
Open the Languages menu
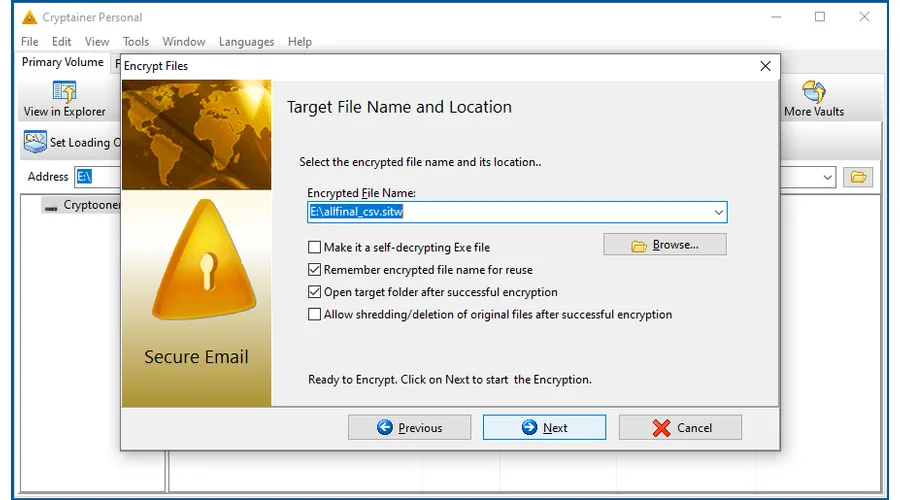246,42
